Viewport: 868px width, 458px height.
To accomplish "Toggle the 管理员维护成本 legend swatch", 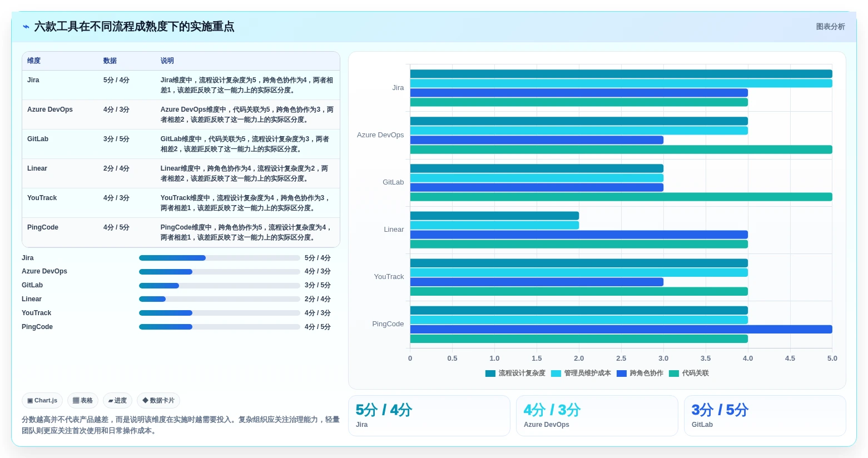I will pos(555,374).
